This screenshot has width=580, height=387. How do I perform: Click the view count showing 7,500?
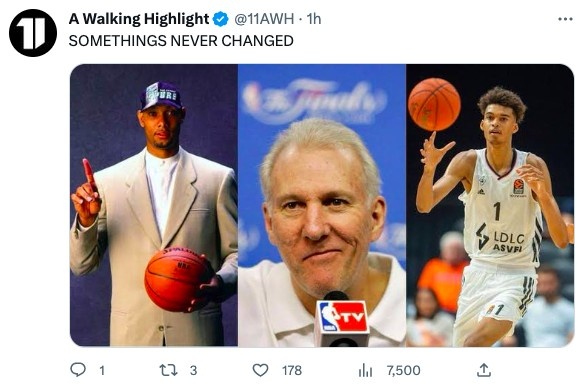point(404,370)
